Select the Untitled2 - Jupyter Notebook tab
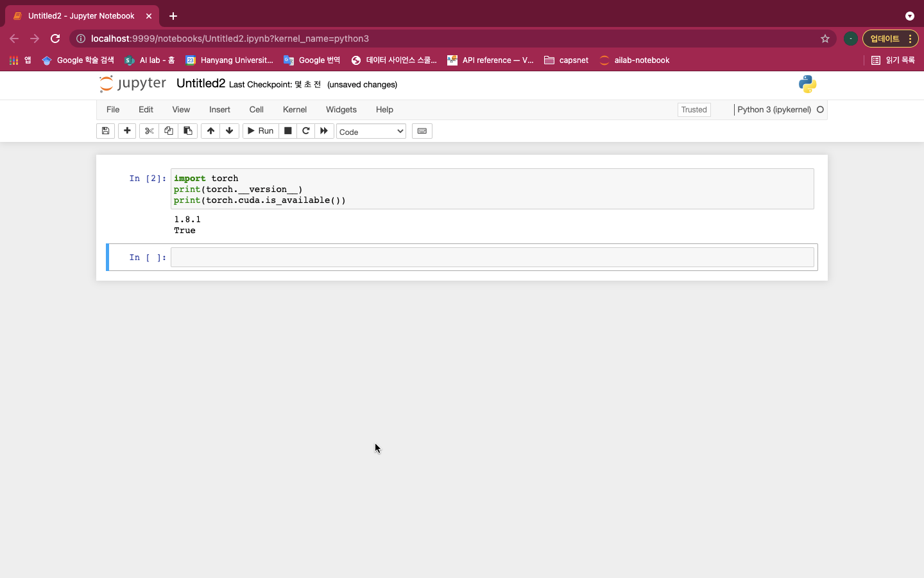 tap(81, 16)
